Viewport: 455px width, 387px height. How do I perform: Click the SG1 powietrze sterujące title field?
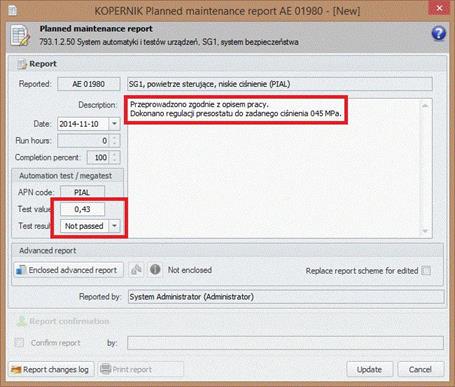[x=280, y=84]
